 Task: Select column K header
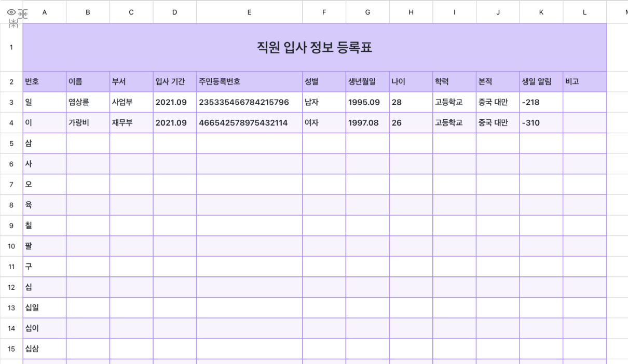click(541, 12)
